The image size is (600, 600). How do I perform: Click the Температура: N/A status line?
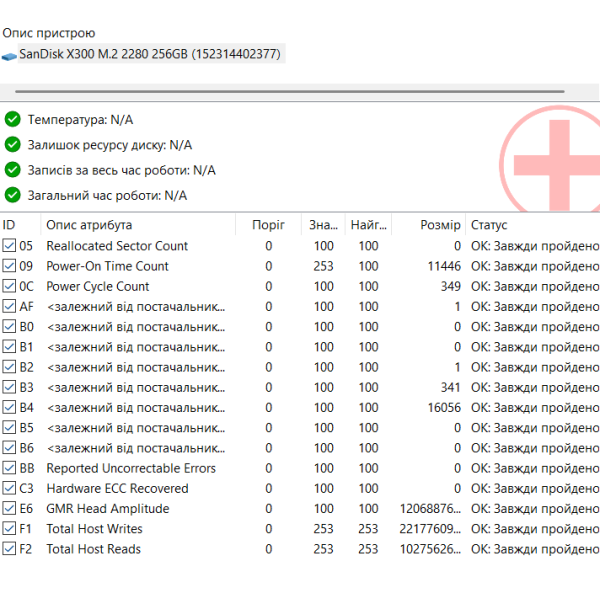click(x=80, y=120)
